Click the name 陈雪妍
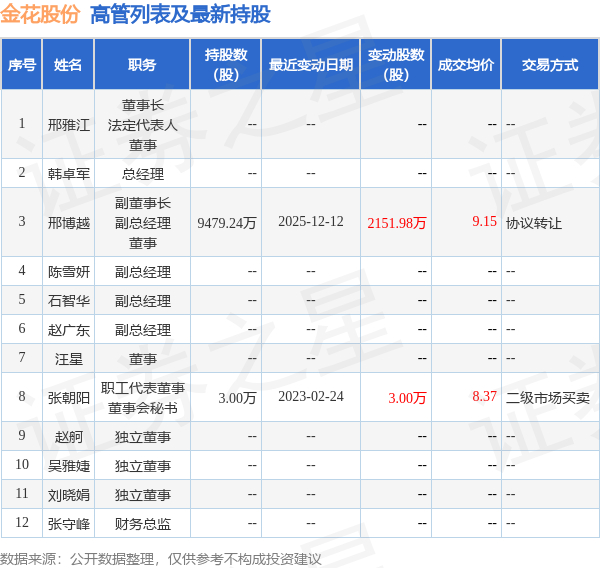The width and height of the screenshot is (600, 568). pos(68,272)
